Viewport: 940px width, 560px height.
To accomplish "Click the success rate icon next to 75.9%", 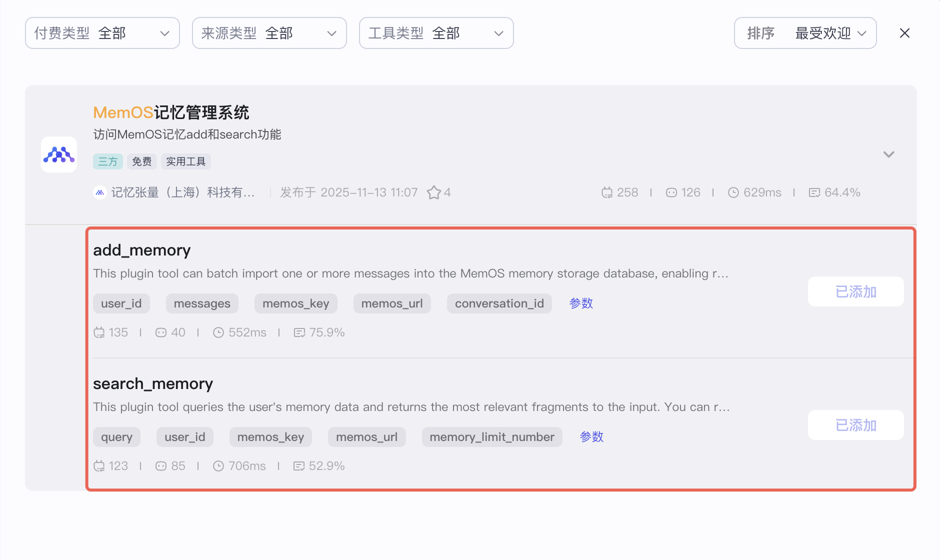I will (299, 332).
